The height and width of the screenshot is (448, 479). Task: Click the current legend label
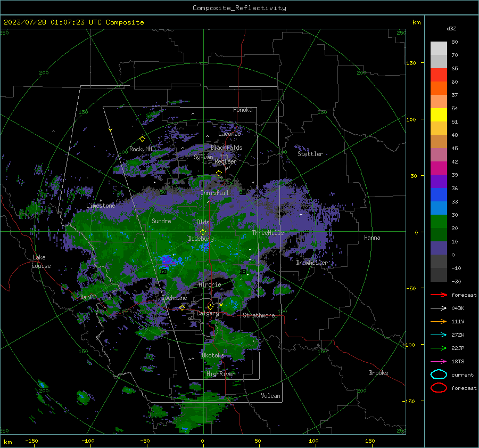click(x=463, y=374)
